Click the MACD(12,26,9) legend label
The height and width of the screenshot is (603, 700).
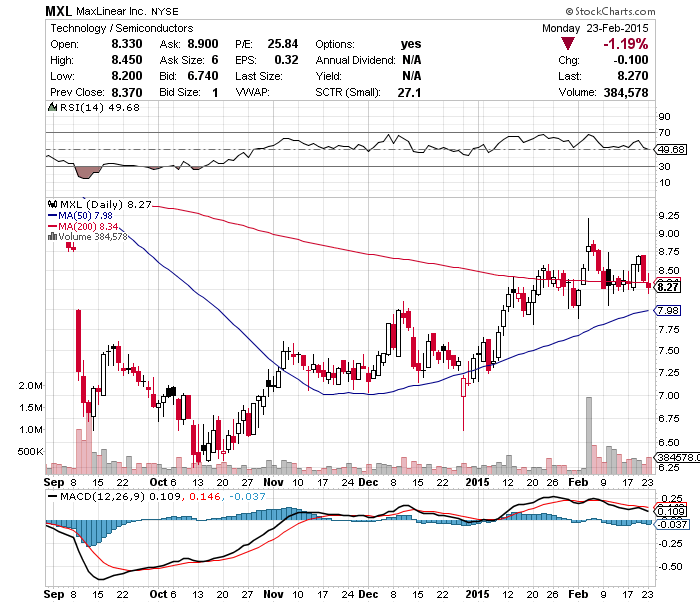tap(103, 496)
